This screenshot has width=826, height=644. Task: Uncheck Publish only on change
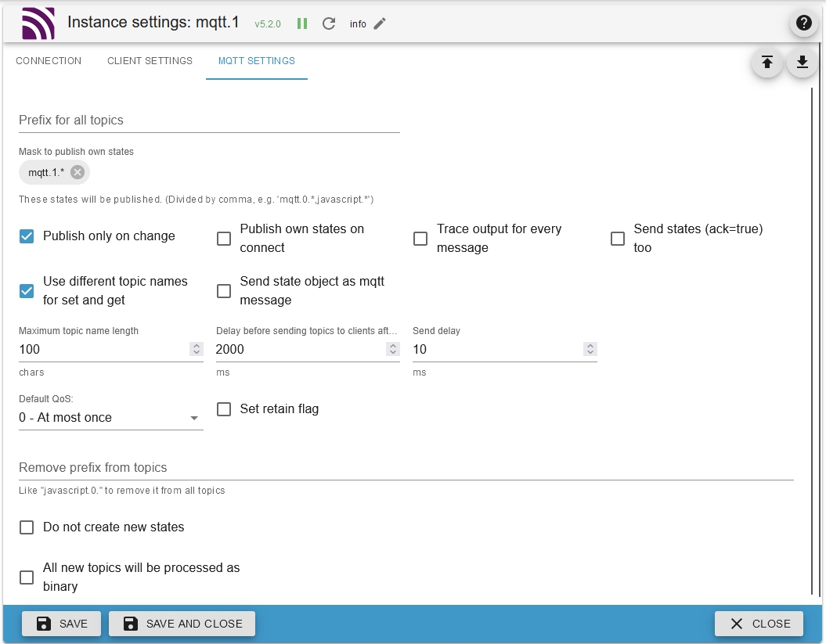click(x=27, y=236)
